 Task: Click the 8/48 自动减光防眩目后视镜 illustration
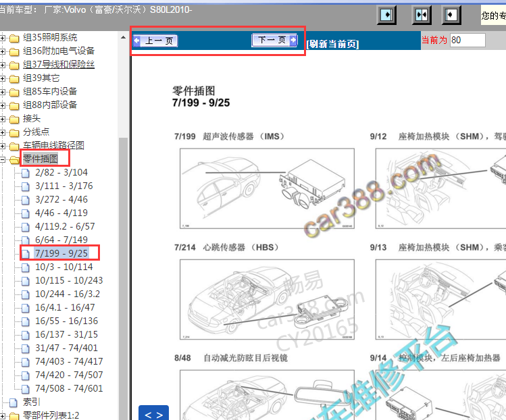tap(267, 395)
